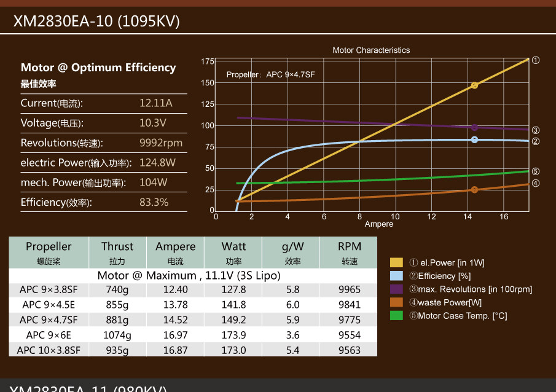Click the 149.2 watt cell
556x392 pixels.
point(233,320)
